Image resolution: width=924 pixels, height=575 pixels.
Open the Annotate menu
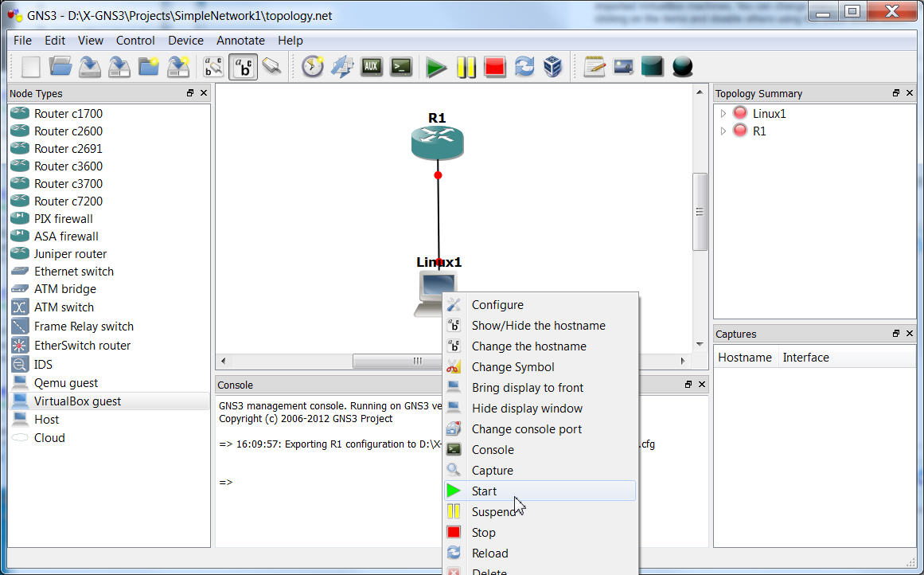click(x=240, y=40)
